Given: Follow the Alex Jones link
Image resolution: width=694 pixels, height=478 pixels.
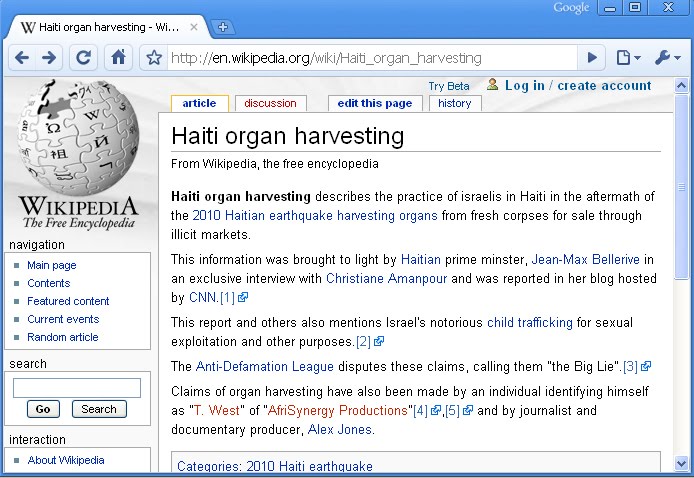Looking at the screenshot, I should [x=340, y=430].
